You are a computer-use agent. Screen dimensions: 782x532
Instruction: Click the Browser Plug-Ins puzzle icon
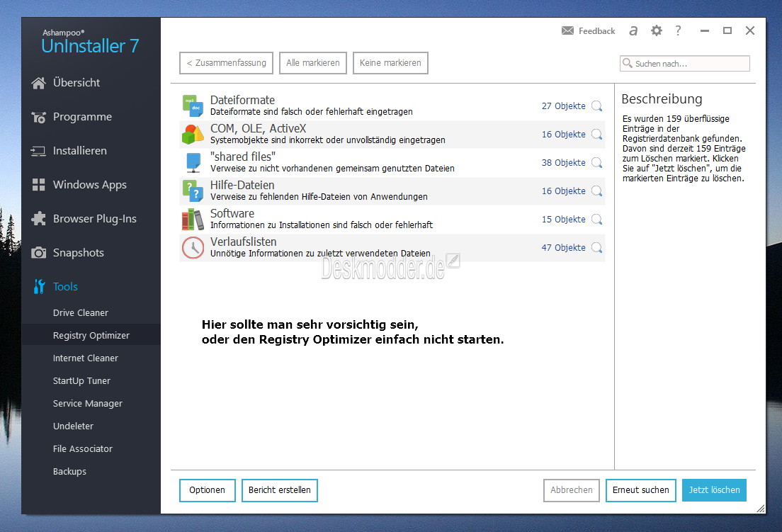coord(38,219)
